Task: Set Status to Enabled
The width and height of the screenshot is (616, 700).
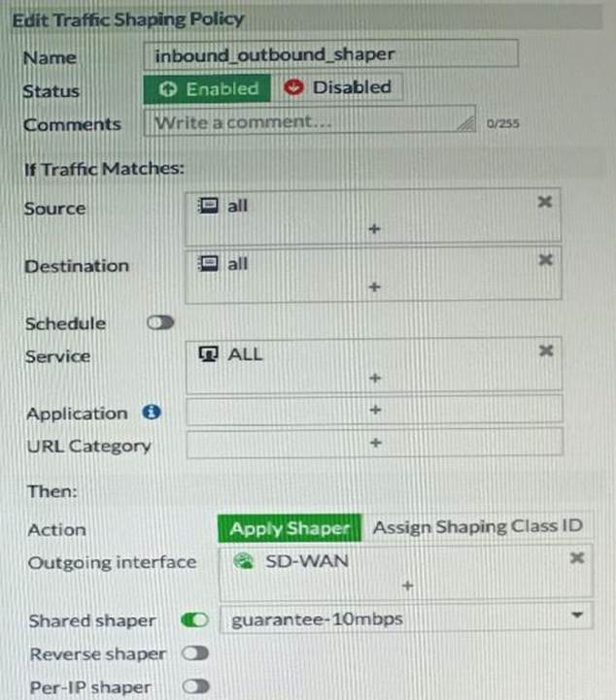Action: pos(211,88)
